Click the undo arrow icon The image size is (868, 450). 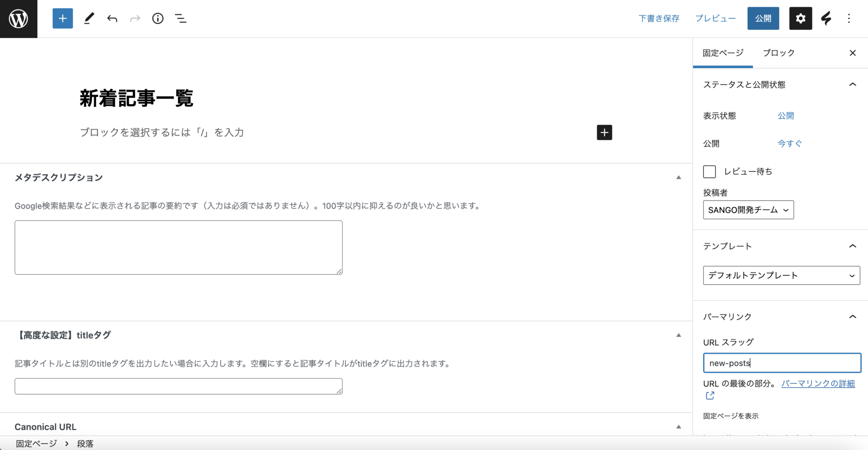[x=112, y=19]
